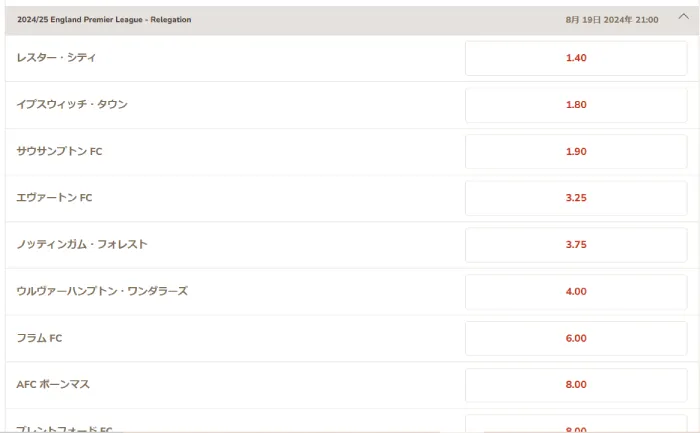
Task: Click the レスター・シティ team name
Action: 56,58
